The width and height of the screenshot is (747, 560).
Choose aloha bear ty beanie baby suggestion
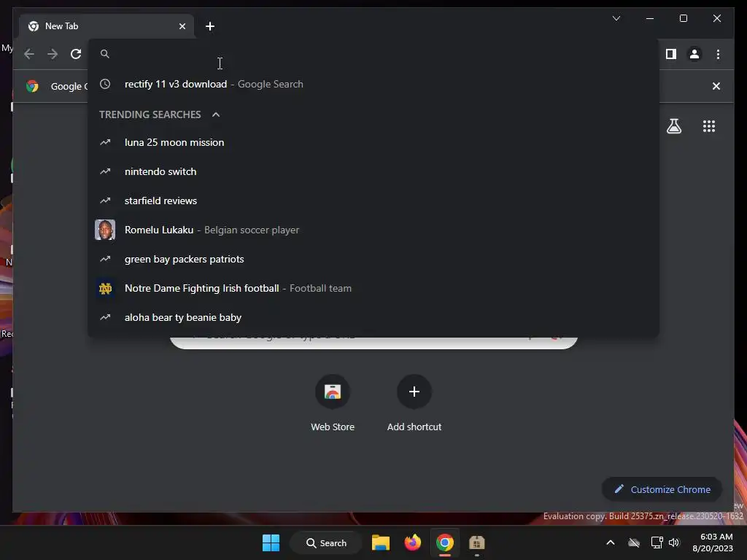tap(373, 317)
